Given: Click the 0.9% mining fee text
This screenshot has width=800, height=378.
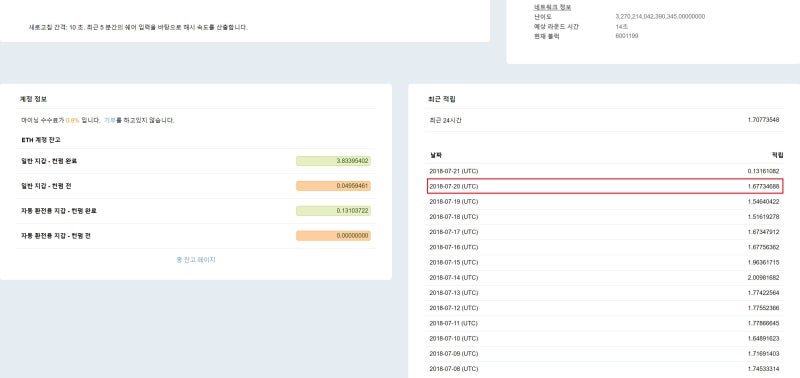Looking at the screenshot, I should 72,120.
